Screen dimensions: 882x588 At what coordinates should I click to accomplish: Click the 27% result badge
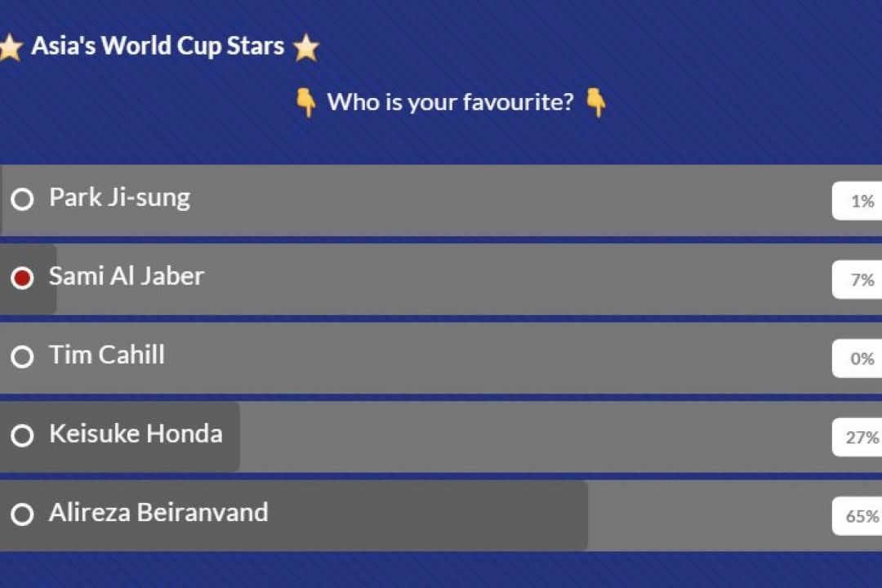coord(857,437)
